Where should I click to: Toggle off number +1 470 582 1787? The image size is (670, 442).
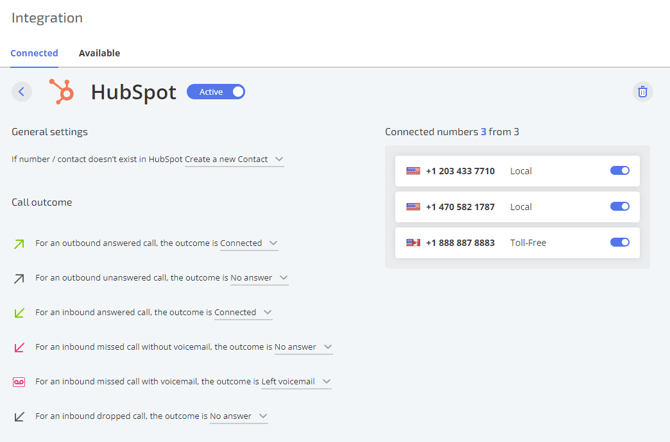[620, 206]
